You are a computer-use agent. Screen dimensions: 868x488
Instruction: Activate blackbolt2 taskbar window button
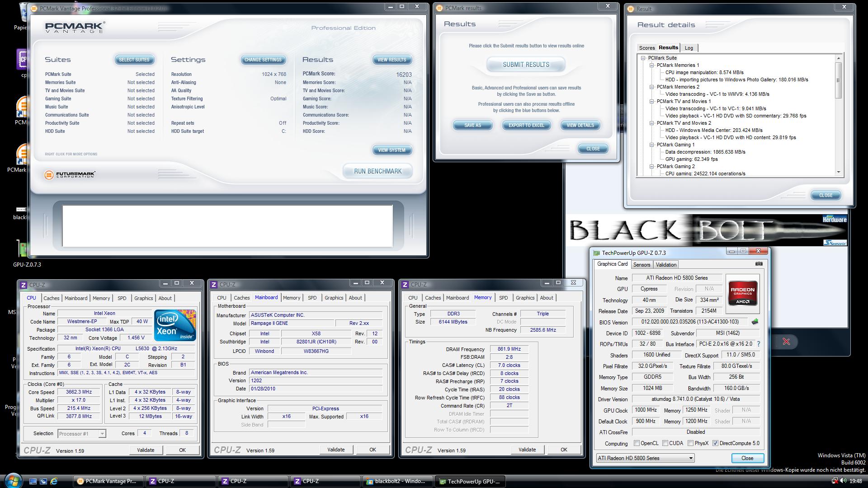(398, 481)
